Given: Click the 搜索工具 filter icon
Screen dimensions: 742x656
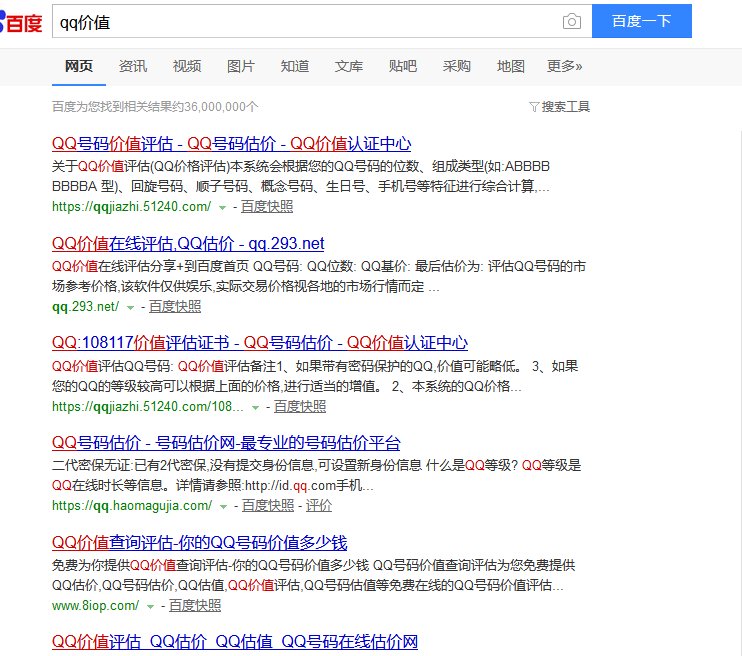Looking at the screenshot, I should [534, 107].
